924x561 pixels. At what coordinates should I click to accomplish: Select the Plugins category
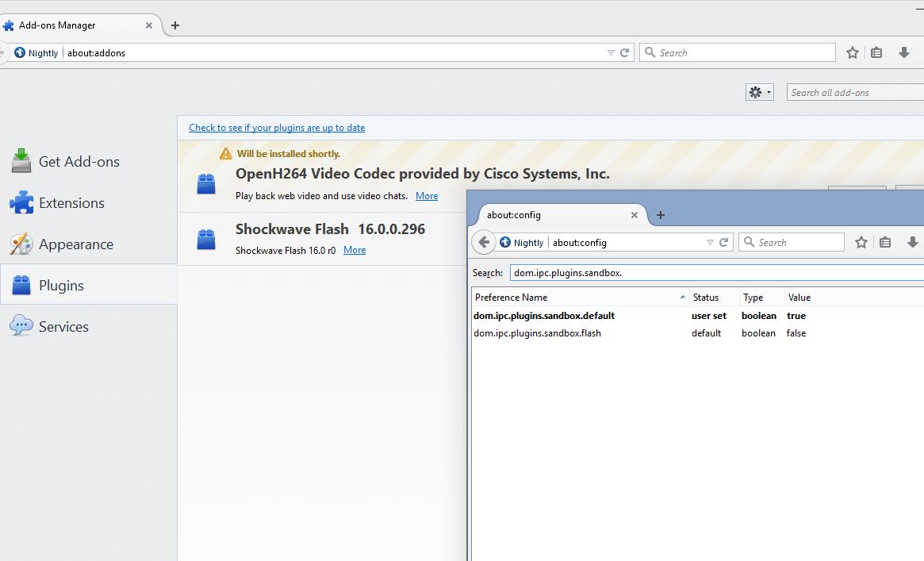point(88,285)
